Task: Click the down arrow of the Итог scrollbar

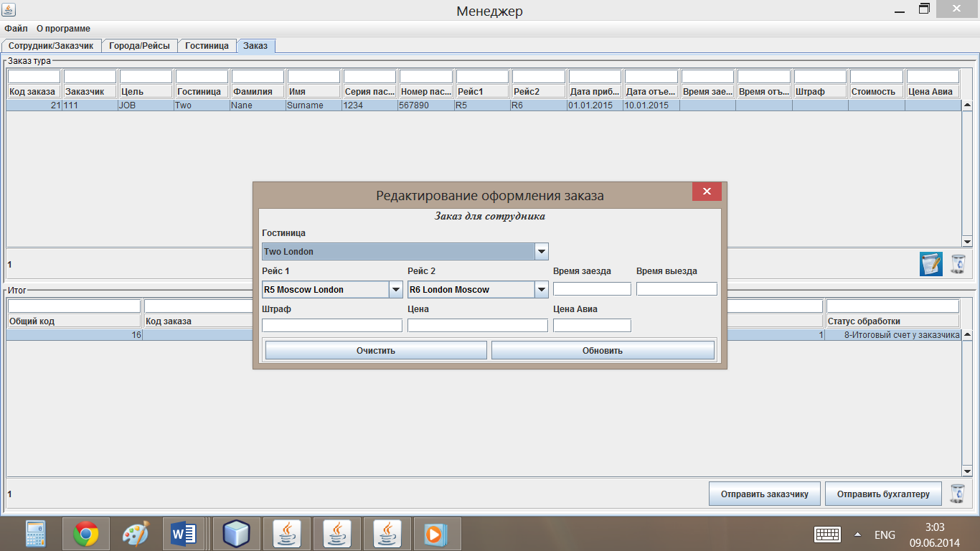Action: coord(967,471)
